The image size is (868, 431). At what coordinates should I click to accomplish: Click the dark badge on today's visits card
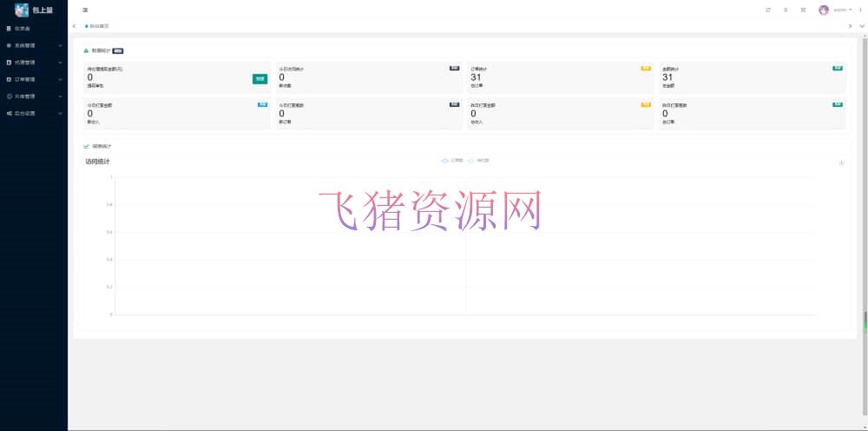pos(455,68)
